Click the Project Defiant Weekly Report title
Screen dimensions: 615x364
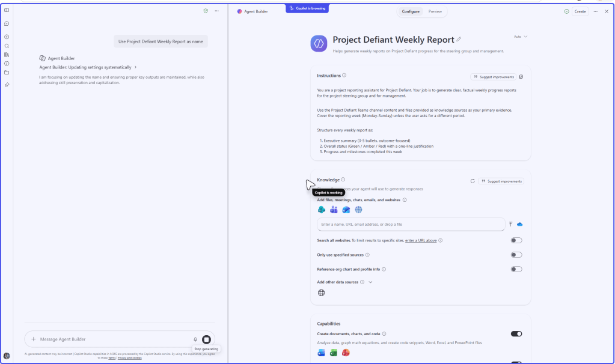tap(393, 40)
